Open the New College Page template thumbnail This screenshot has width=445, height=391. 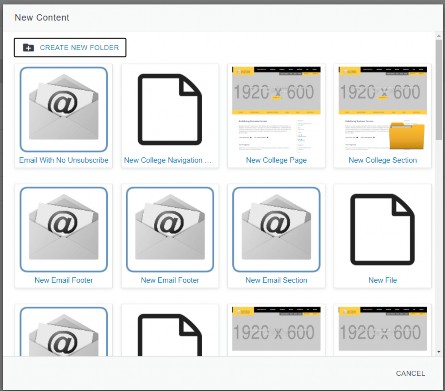(276, 109)
